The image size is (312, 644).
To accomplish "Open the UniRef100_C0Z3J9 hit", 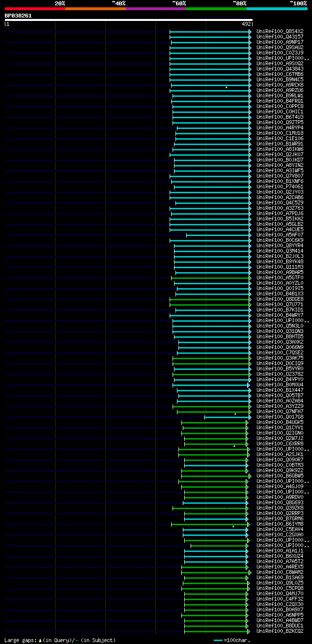I will pyautogui.click(x=280, y=53).
